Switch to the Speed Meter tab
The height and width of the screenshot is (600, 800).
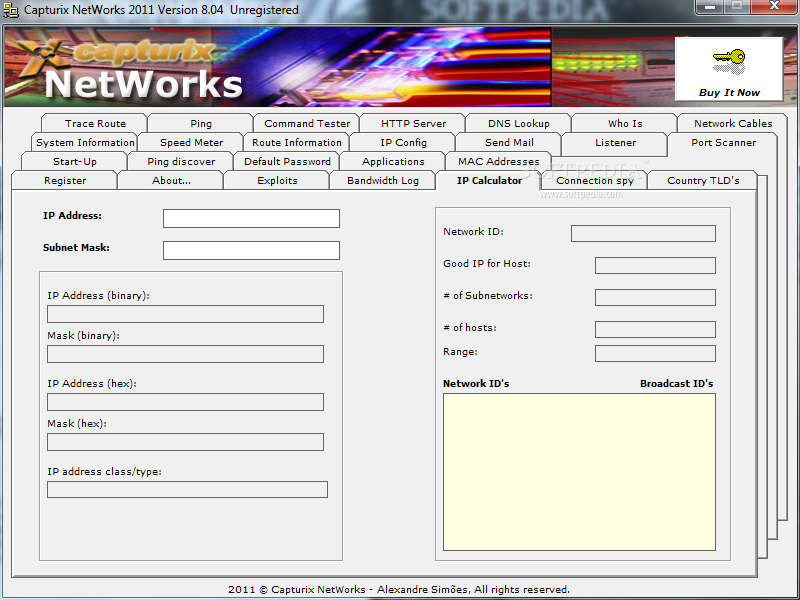(191, 142)
